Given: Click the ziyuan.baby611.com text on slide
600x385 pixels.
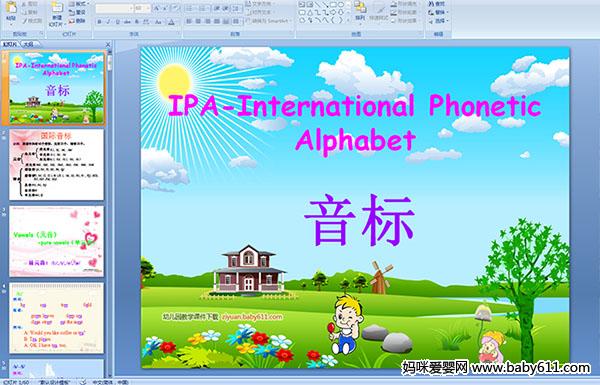Looking at the screenshot, I should [x=252, y=317].
